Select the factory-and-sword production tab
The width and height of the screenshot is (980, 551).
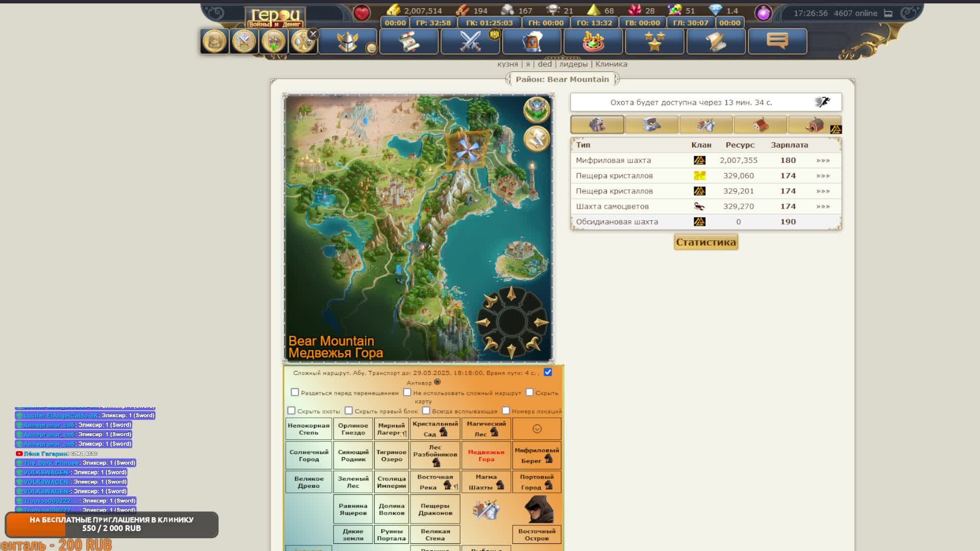point(706,124)
